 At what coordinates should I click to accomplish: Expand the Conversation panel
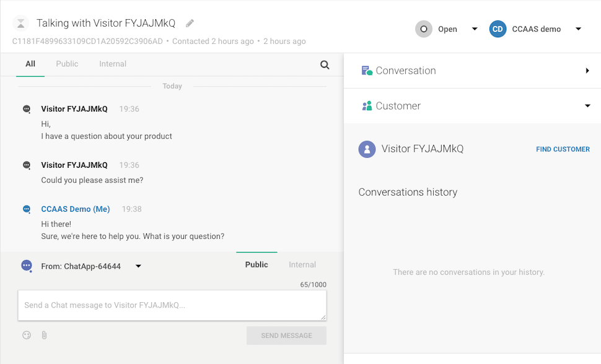click(587, 71)
